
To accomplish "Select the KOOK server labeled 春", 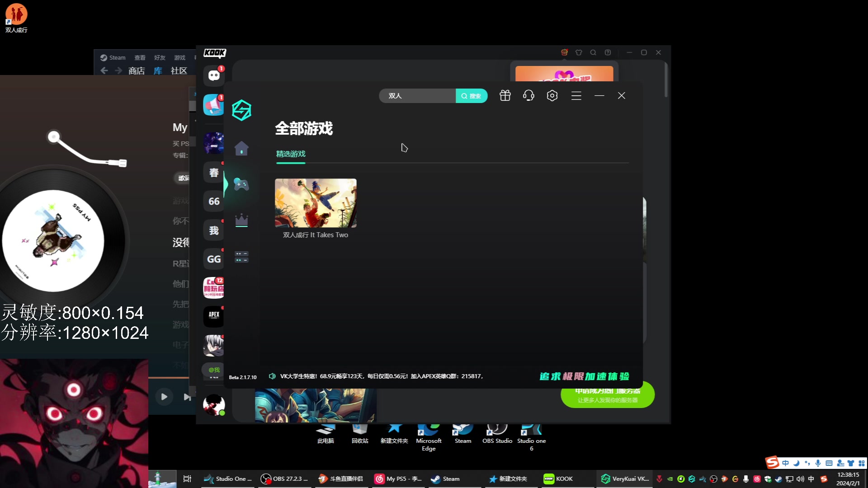I will tap(214, 172).
